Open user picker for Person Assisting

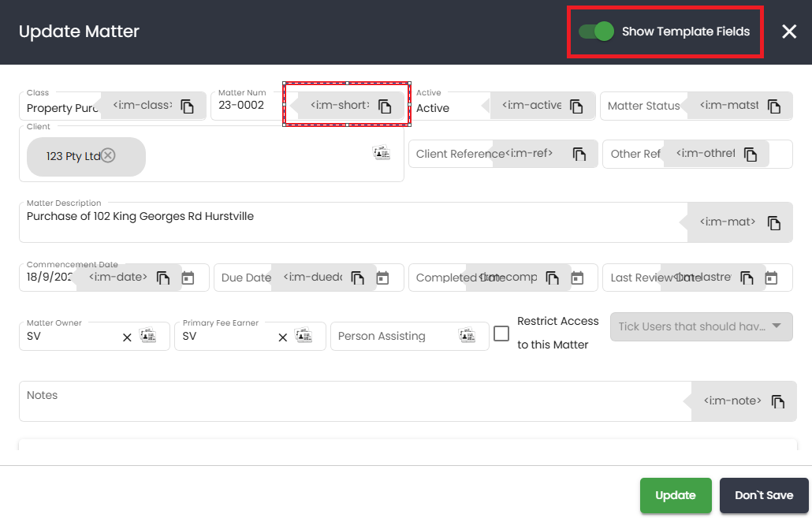click(467, 337)
